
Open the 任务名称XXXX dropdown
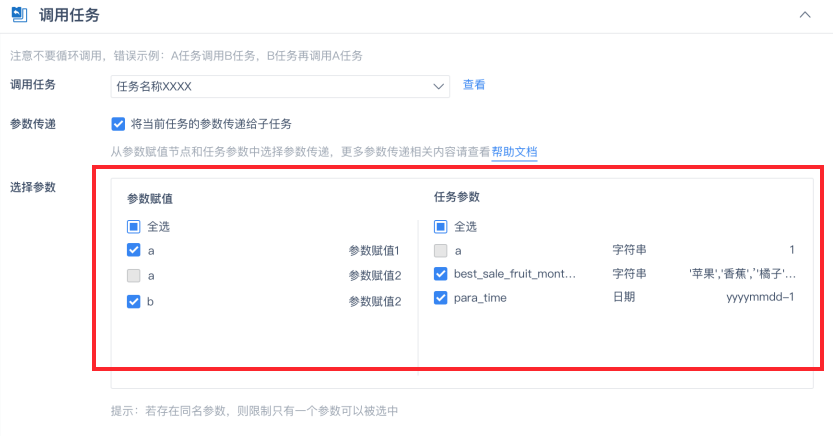tap(280, 87)
